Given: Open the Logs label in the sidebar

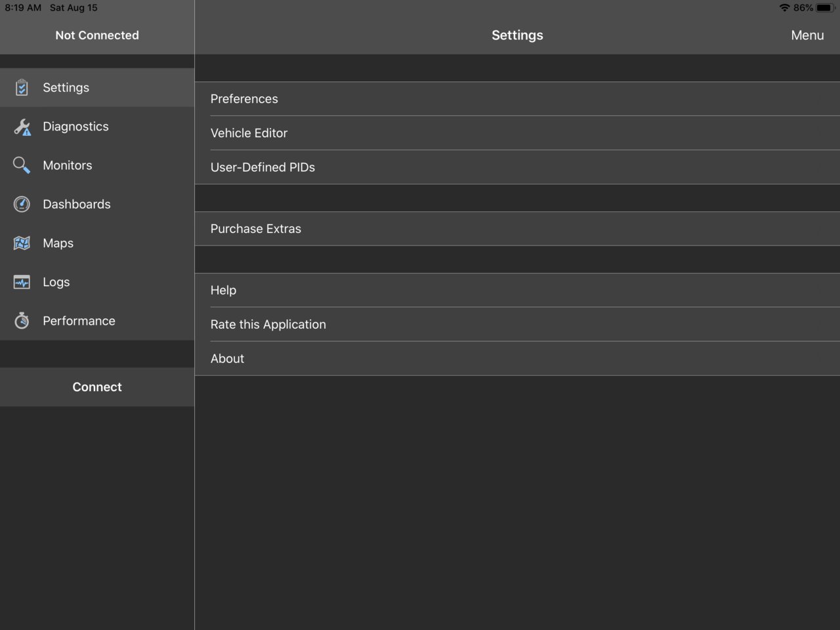Looking at the screenshot, I should [x=56, y=282].
